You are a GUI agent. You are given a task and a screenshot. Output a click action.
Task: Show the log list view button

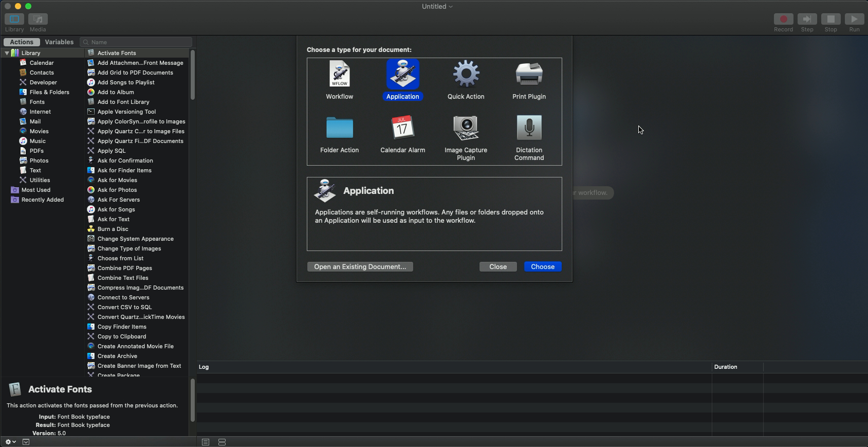tap(206, 442)
